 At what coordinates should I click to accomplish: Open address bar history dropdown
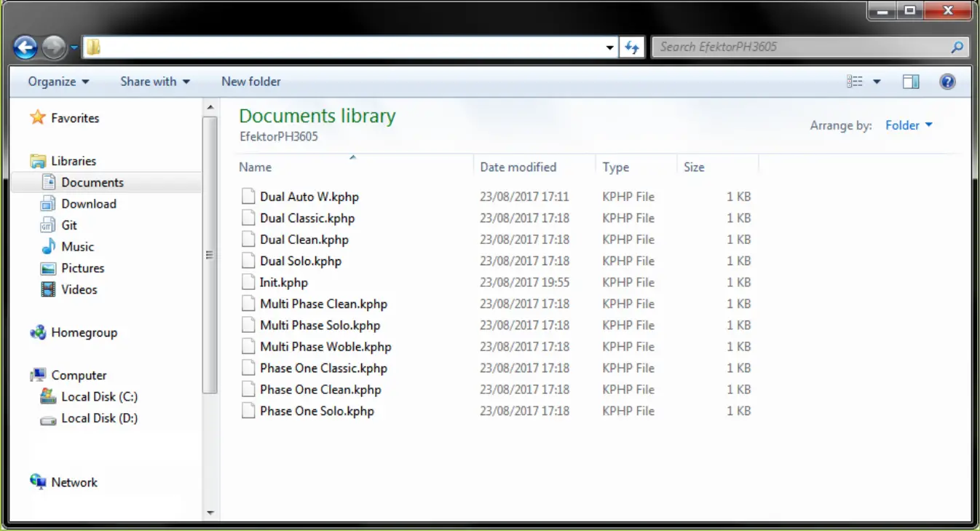point(610,48)
